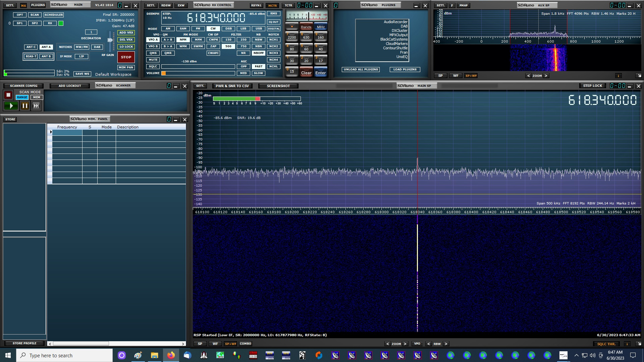
Task: Show hidden system tray icons
Action: 576,355
